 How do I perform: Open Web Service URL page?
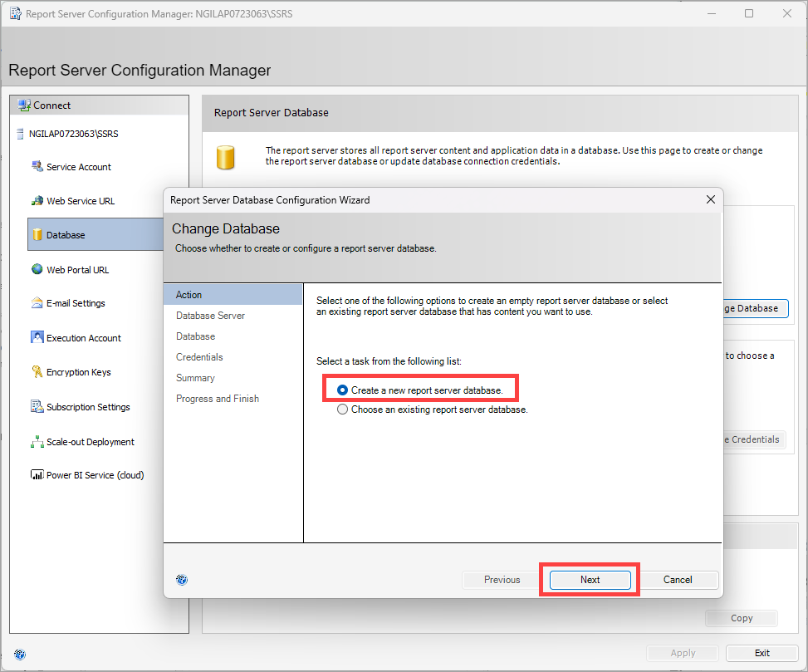(81, 201)
